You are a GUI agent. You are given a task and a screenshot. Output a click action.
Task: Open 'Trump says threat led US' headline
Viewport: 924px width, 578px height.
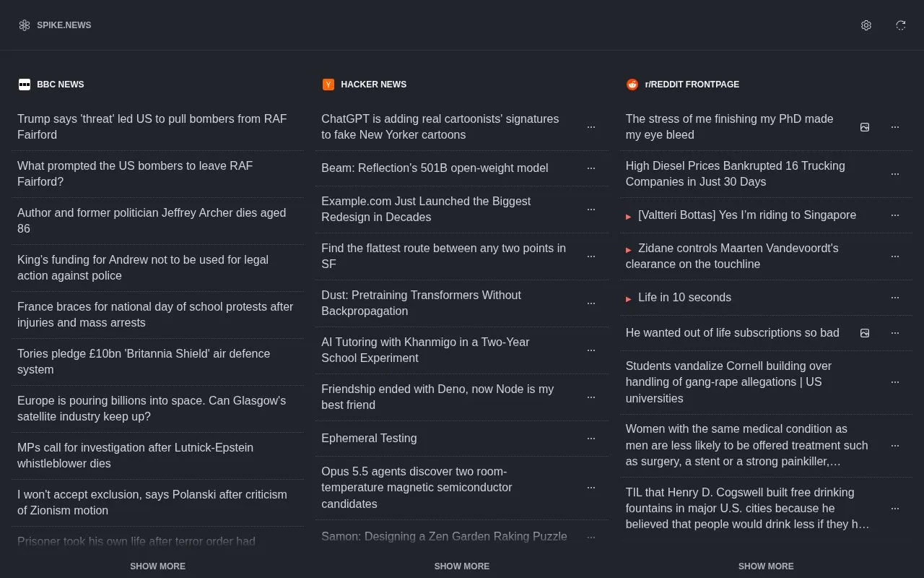point(157,127)
